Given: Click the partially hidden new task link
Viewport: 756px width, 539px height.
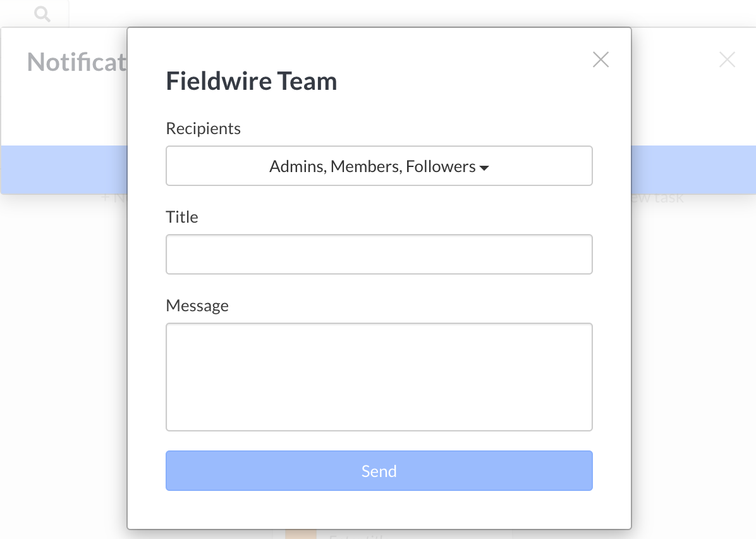Looking at the screenshot, I should point(657,198).
